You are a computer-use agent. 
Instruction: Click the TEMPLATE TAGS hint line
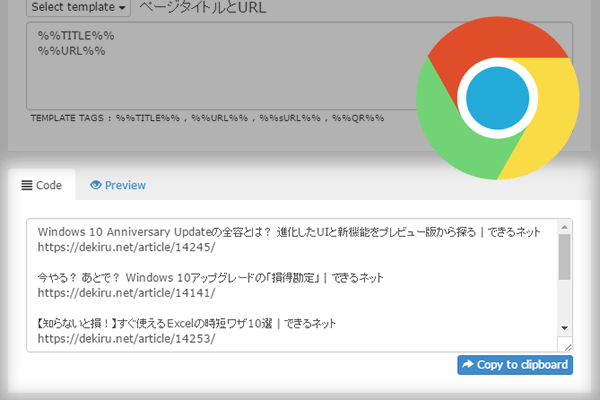(x=207, y=118)
